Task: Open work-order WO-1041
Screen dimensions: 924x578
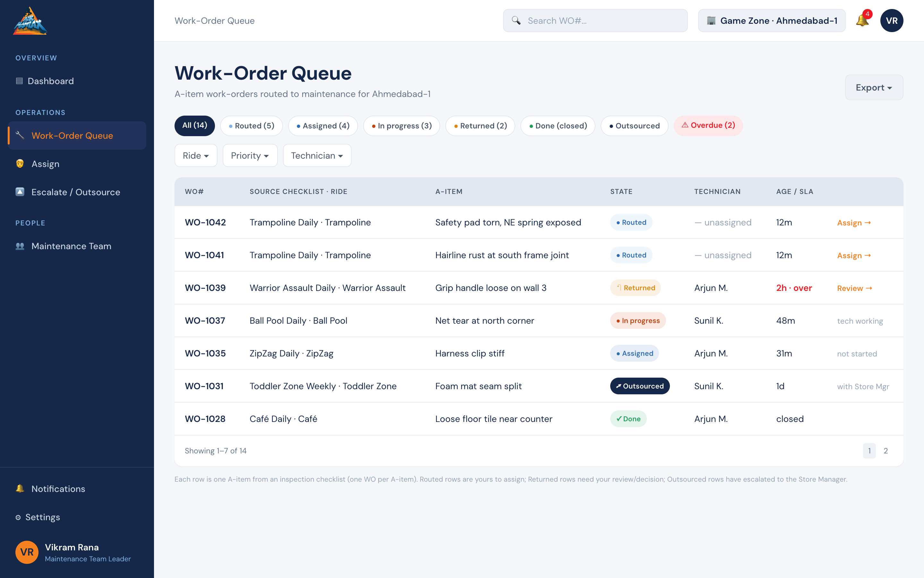Action: tap(204, 255)
